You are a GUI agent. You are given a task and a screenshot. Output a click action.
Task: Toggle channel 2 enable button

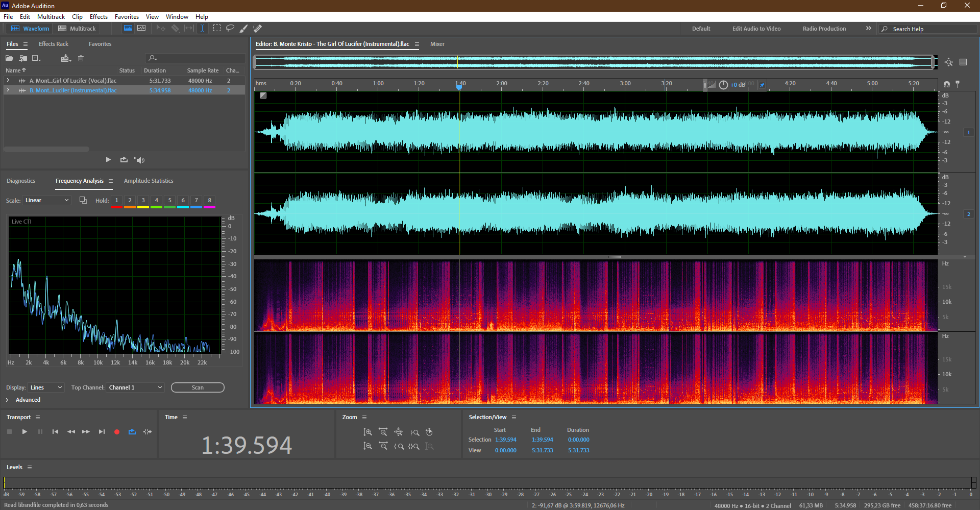(x=969, y=214)
